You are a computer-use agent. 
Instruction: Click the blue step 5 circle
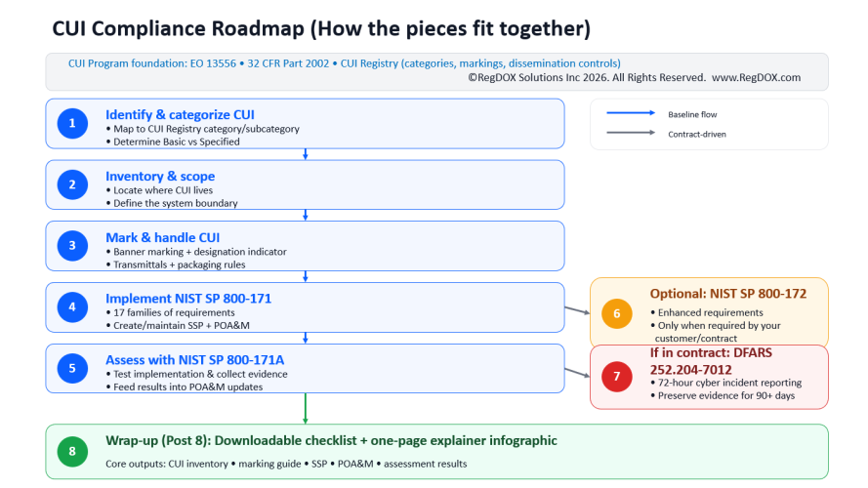72,369
